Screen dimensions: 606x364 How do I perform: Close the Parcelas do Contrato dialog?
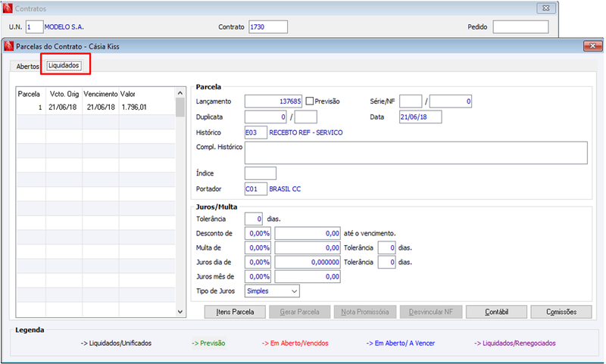(x=592, y=46)
